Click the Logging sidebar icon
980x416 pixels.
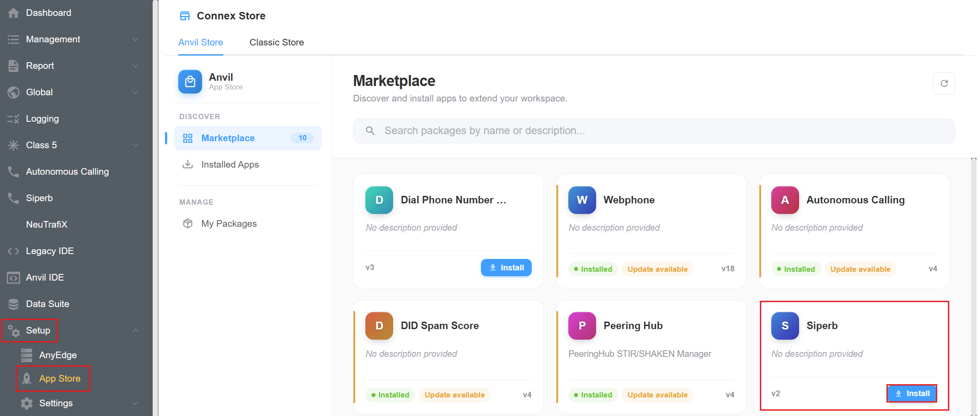click(14, 119)
